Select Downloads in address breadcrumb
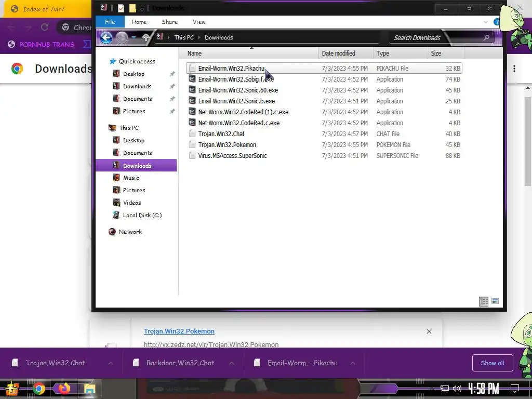Viewport: 532px width, 399px height. (219, 37)
